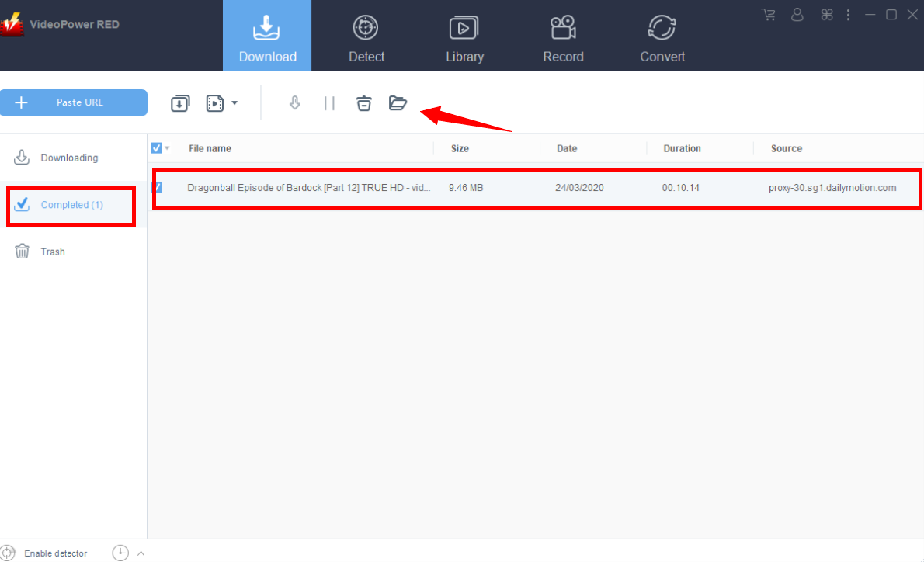The image size is (924, 562).
Task: Open the Convert tool
Action: pyautogui.click(x=662, y=36)
